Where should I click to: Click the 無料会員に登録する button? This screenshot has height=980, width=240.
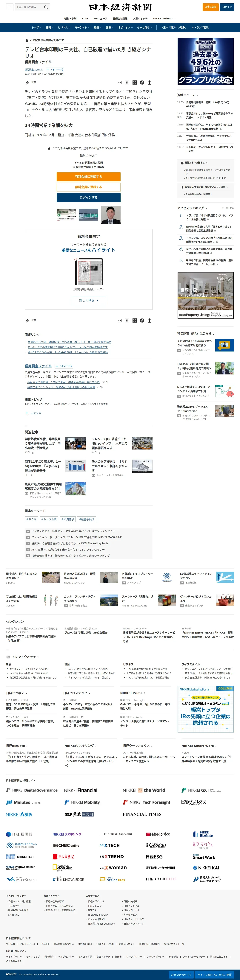click(88, 187)
